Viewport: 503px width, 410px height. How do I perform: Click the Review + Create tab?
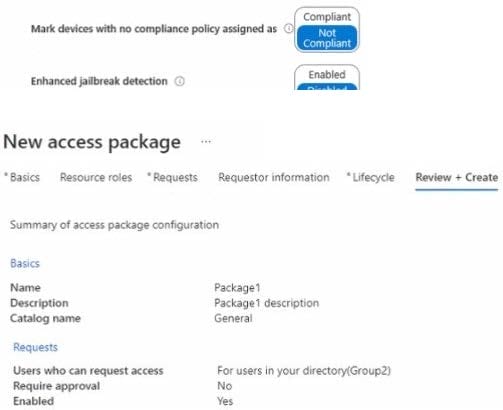coord(457,177)
